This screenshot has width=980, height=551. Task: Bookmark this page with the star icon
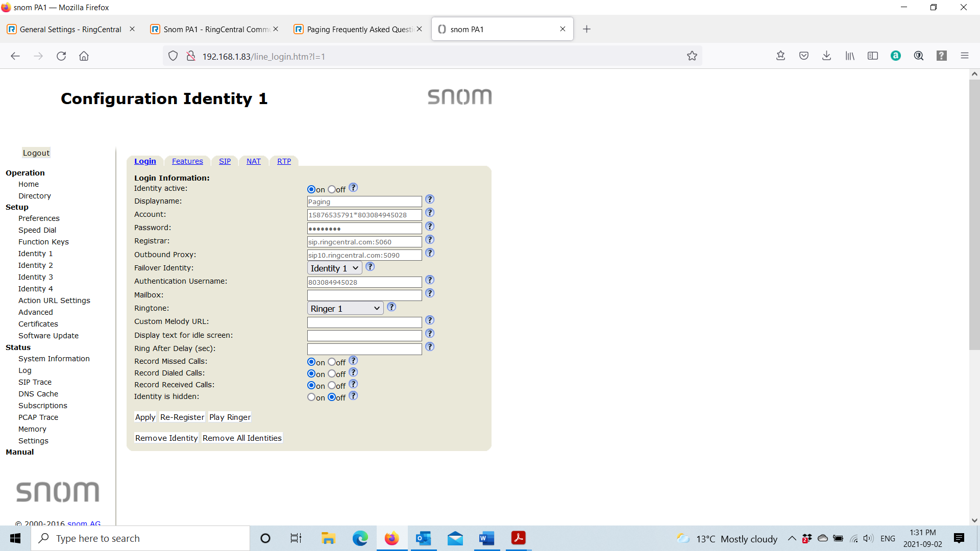point(692,56)
